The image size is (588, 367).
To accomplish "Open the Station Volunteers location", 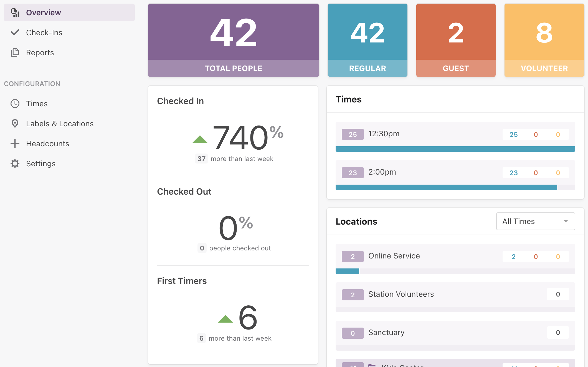I will pyautogui.click(x=455, y=297).
